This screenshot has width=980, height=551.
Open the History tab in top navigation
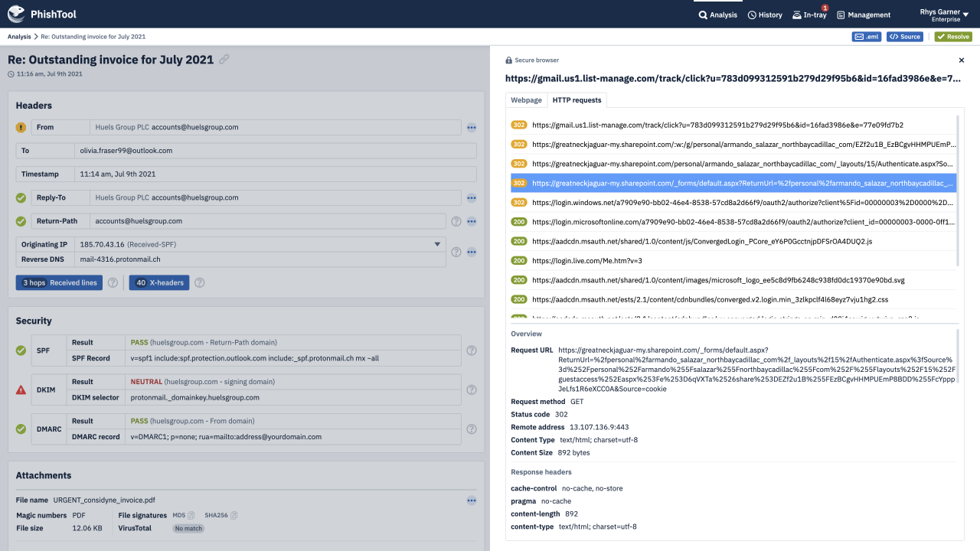coord(765,15)
